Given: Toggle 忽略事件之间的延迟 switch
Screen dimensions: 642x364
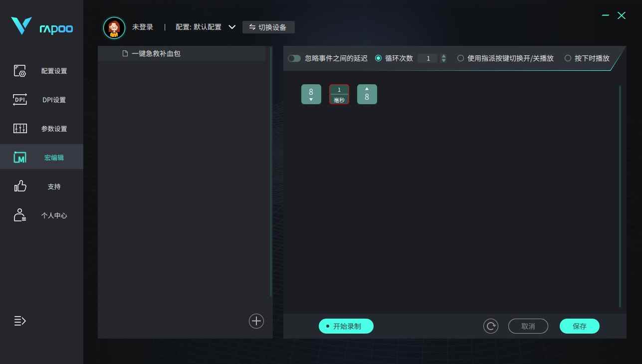Looking at the screenshot, I should [294, 58].
